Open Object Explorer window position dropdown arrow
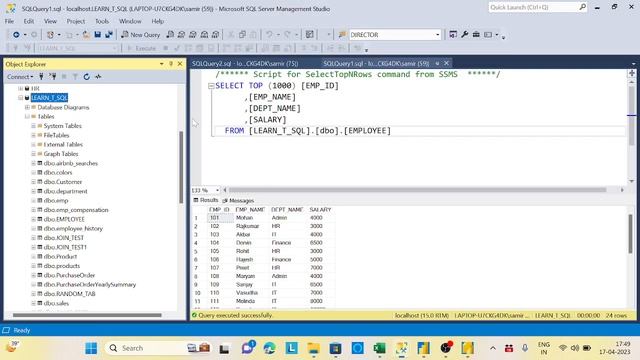 pyautogui.click(x=162, y=64)
